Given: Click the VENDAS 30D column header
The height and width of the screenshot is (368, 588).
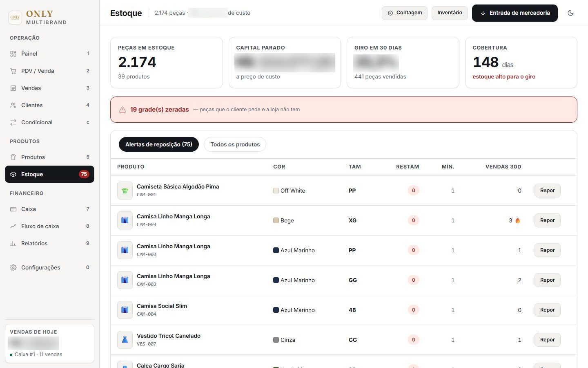Looking at the screenshot, I should 503,167.
